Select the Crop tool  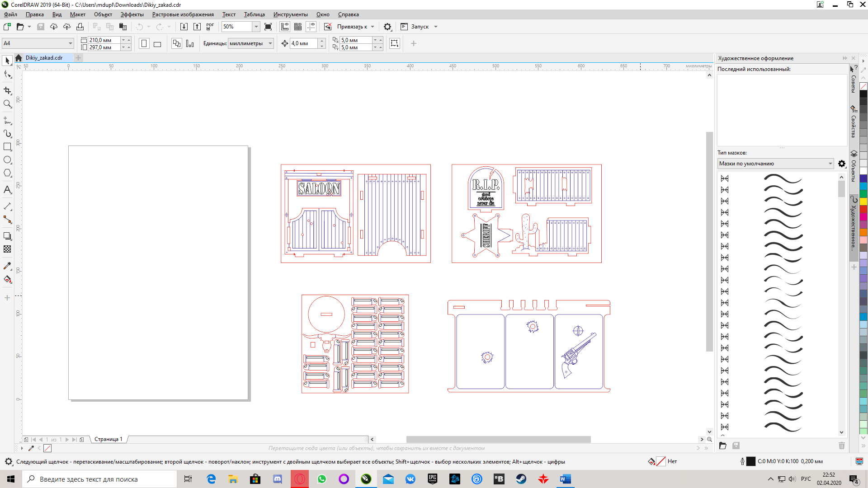click(7, 90)
